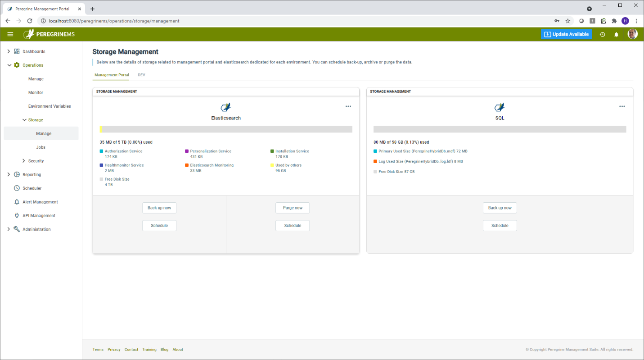The width and height of the screenshot is (644, 360).
Task: Open the Privacy footer link
Action: (114, 350)
